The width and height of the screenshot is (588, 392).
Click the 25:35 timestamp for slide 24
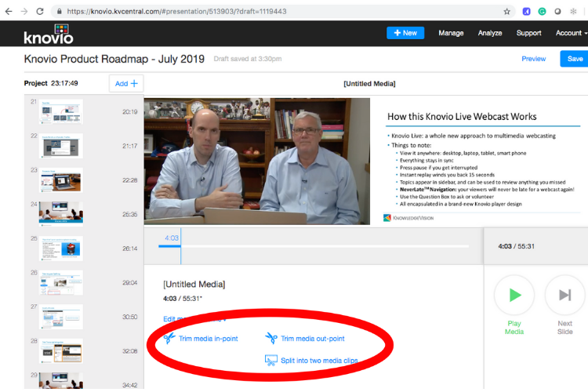129,214
